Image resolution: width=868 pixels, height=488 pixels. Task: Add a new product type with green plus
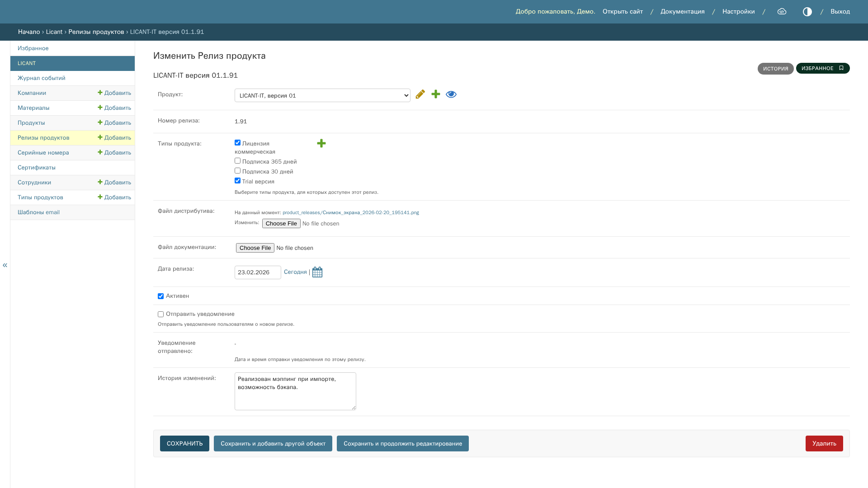(x=321, y=143)
